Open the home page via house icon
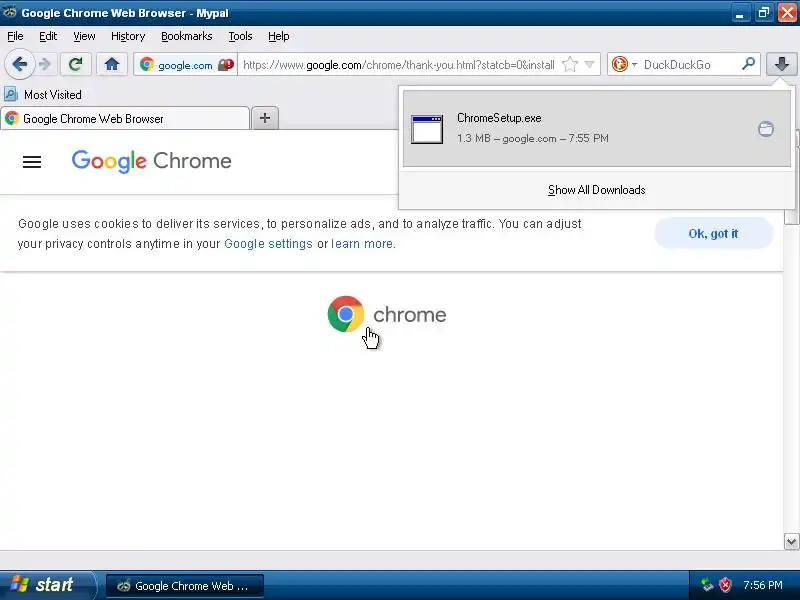This screenshot has height=600, width=800. click(x=112, y=64)
